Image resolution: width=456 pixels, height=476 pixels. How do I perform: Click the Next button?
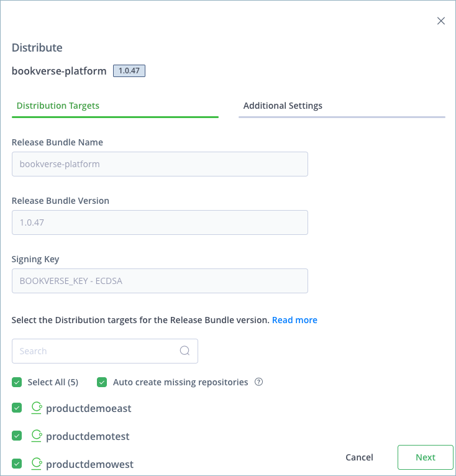[x=426, y=457]
